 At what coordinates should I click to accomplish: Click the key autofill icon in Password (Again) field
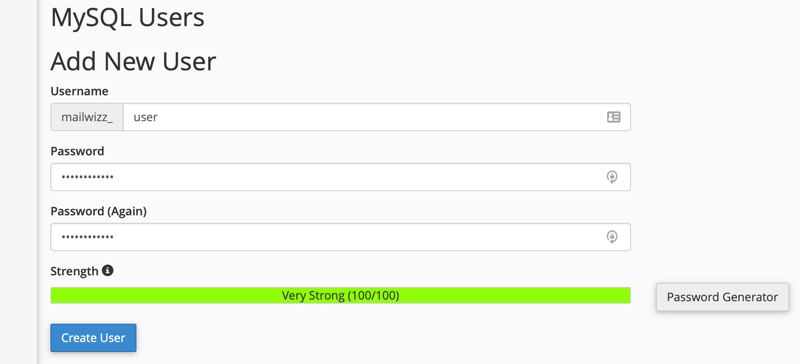pos(612,237)
